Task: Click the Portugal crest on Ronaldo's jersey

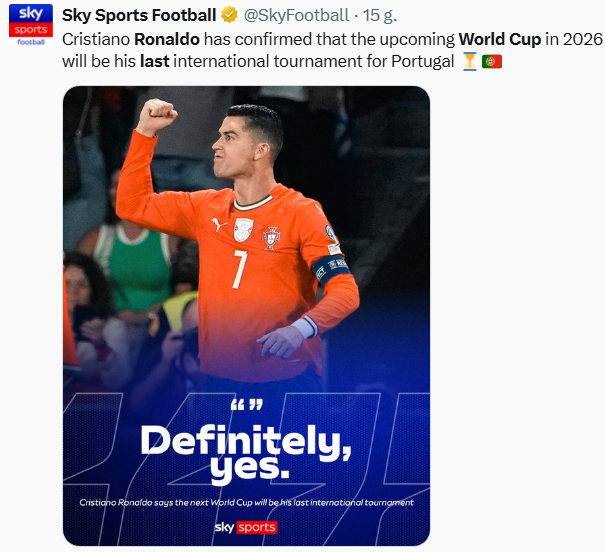Action: 271,237
